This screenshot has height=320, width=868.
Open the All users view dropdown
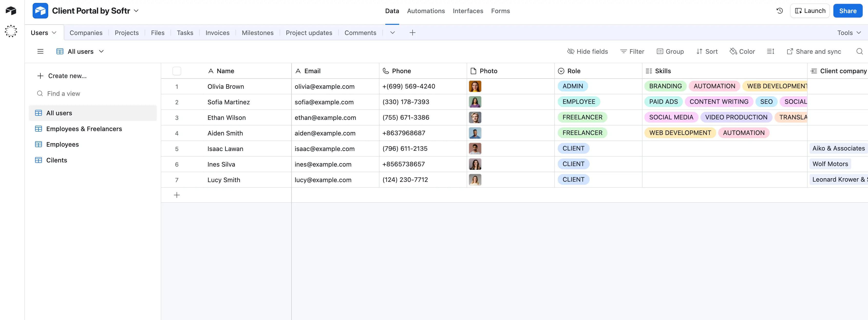101,51
